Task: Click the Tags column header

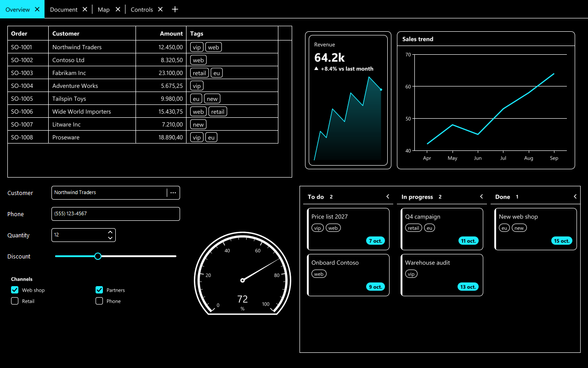Action: coord(232,33)
